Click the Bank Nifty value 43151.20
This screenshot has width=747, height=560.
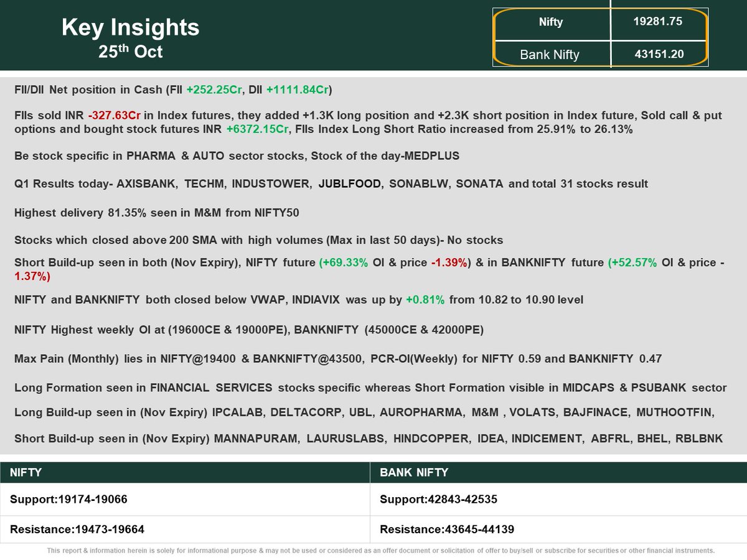click(659, 54)
